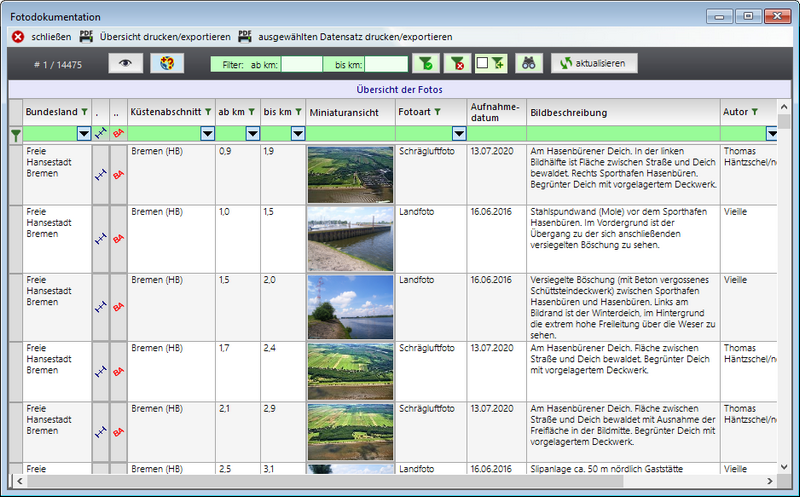The width and height of the screenshot is (800, 497).
Task: Click Autor column filter funnel
Action: point(755,112)
